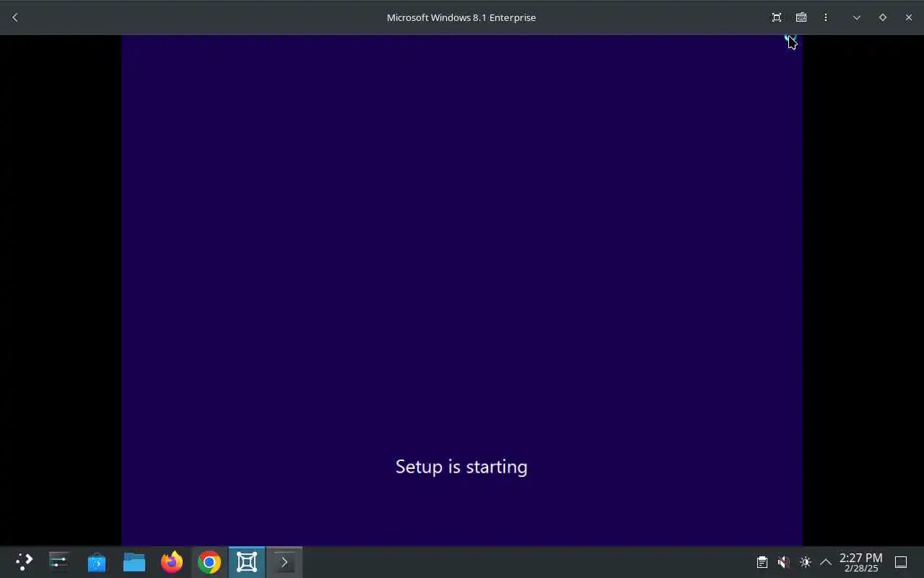Launch the Discover software store
Image resolution: width=924 pixels, height=578 pixels.
click(97, 562)
